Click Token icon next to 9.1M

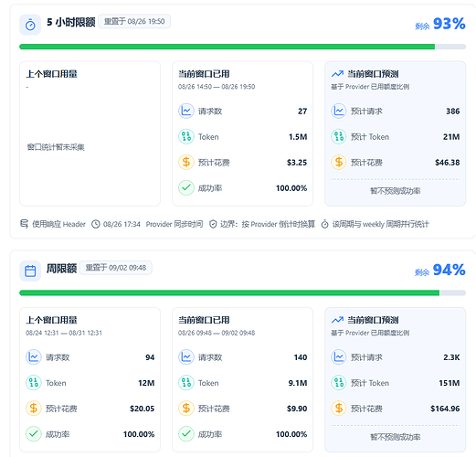pyautogui.click(x=186, y=383)
